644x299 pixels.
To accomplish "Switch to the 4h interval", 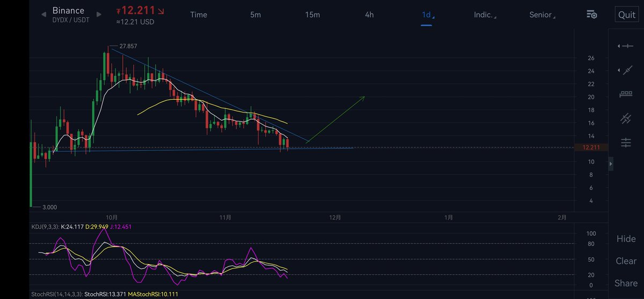I will 369,14.
